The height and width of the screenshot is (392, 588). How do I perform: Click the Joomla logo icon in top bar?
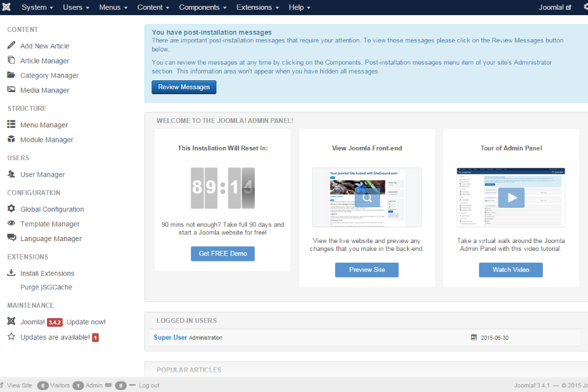[x=7, y=7]
